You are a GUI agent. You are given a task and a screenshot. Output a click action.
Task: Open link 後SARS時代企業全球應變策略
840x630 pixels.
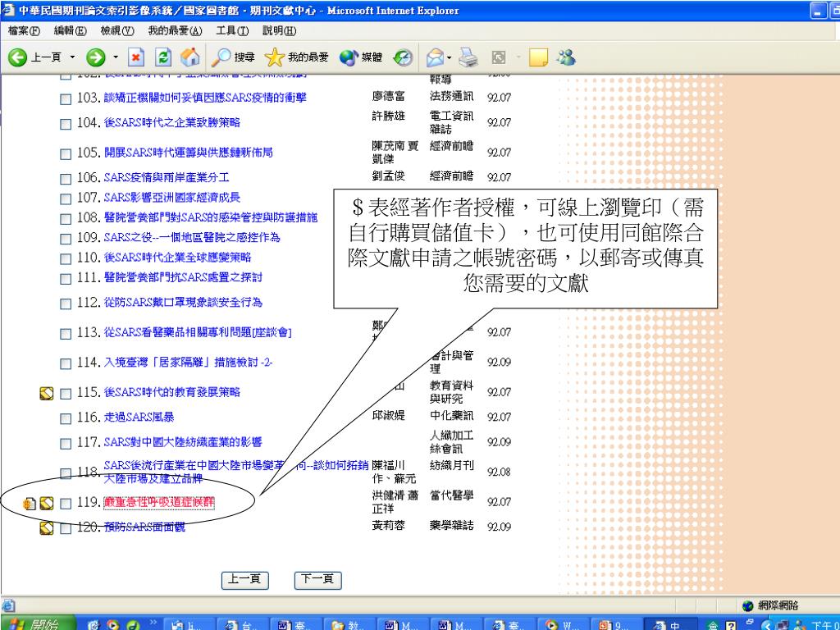point(177,257)
